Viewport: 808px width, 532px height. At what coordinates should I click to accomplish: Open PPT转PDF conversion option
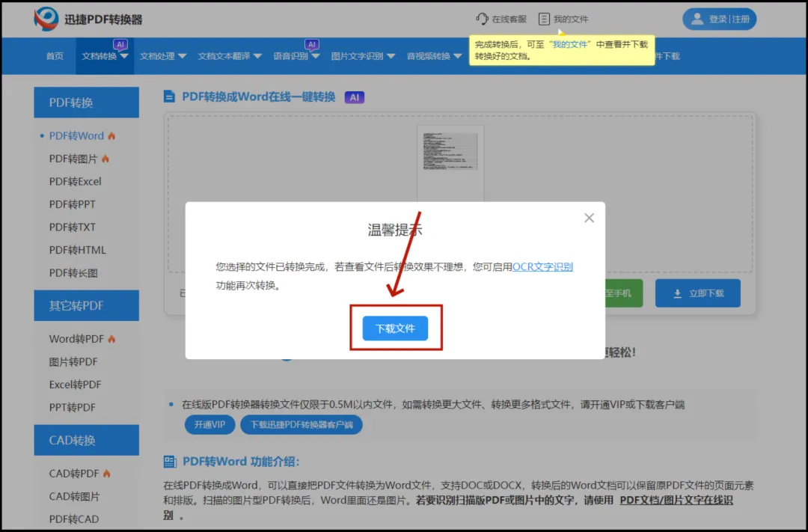(x=72, y=407)
